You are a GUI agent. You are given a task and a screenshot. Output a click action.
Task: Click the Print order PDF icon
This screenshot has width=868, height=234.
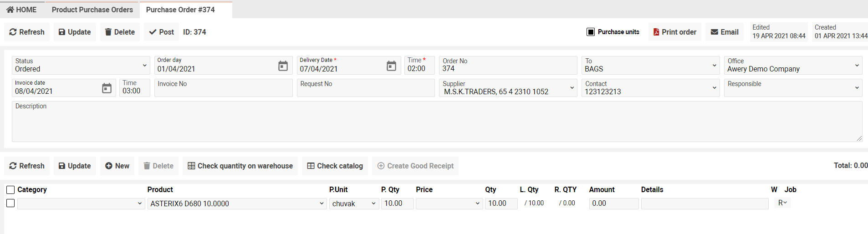[x=656, y=32]
